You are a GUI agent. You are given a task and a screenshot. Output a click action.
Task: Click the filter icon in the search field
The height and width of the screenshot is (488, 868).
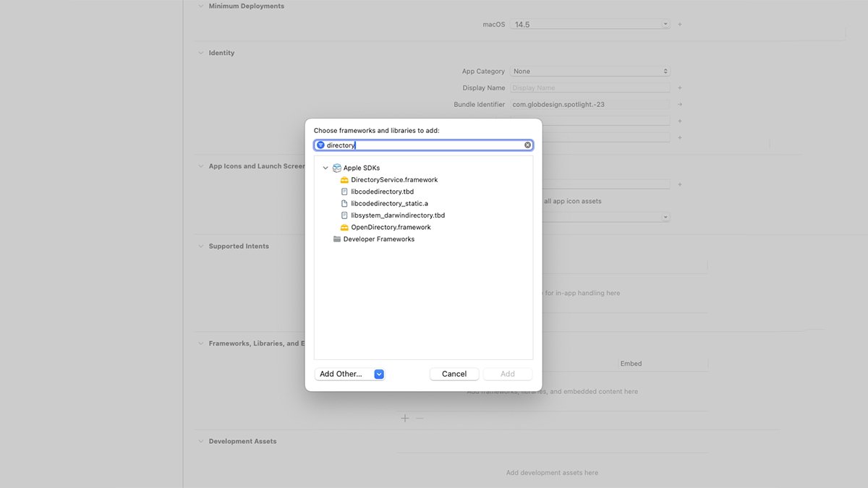point(320,145)
